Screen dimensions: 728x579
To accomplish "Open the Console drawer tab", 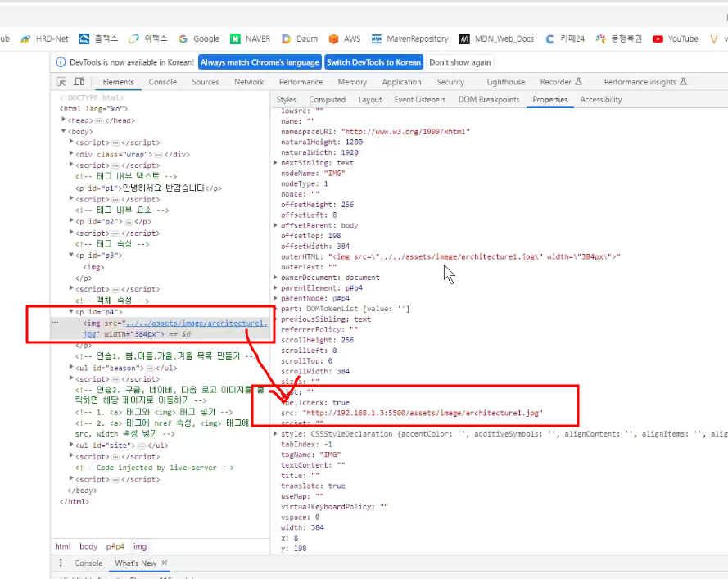I will (x=88, y=563).
